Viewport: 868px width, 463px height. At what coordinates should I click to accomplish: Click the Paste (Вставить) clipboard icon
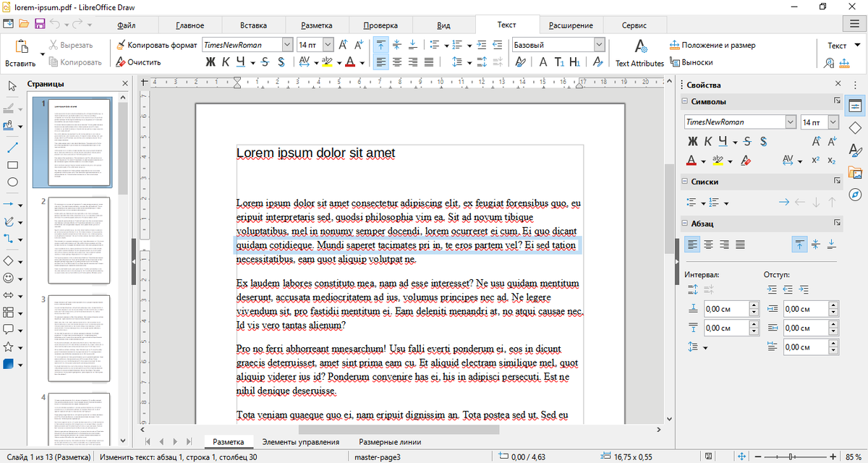20,47
